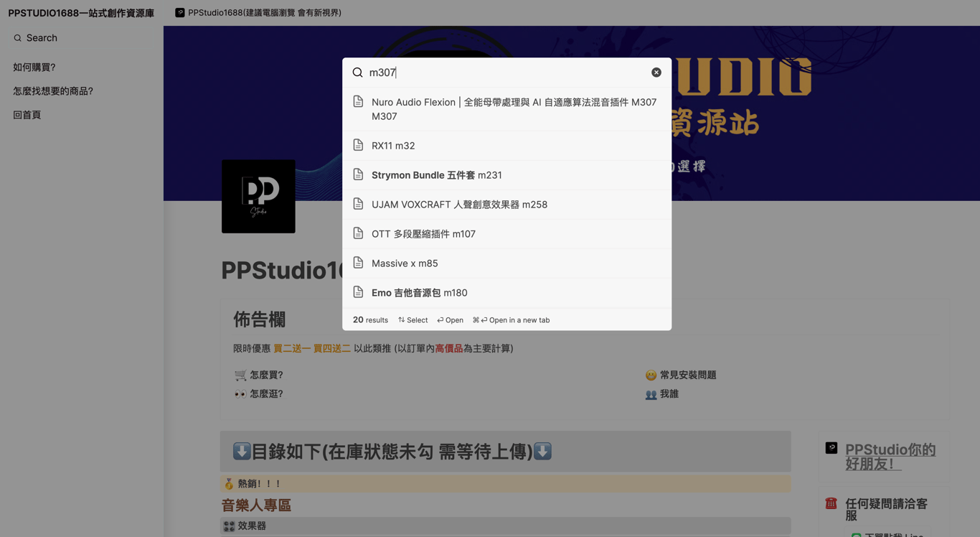
Task: Click the search field containing m307
Action: pos(507,73)
